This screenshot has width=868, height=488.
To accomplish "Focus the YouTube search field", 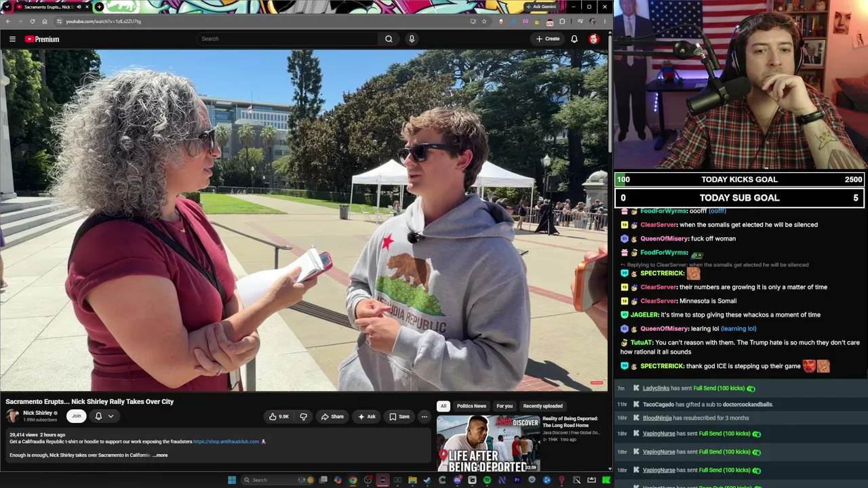I will click(x=288, y=39).
